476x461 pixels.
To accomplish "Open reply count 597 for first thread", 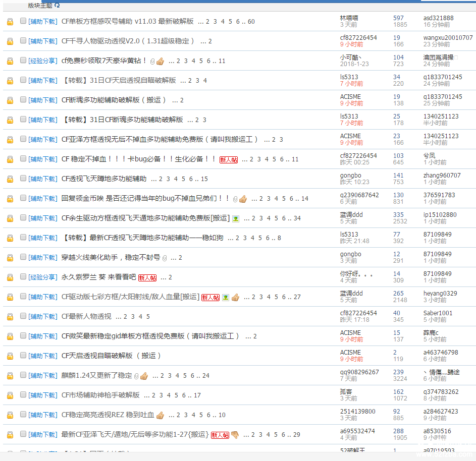I will click(x=398, y=18).
